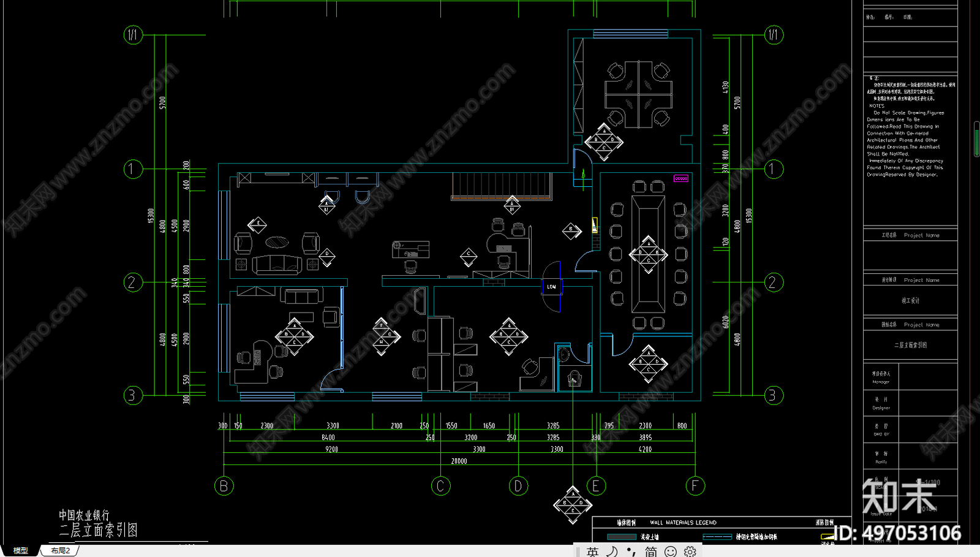Image resolution: width=980 pixels, height=557 pixels.
Task: Select the WALL MATERIALS LEGEND heading
Action: pos(683,523)
